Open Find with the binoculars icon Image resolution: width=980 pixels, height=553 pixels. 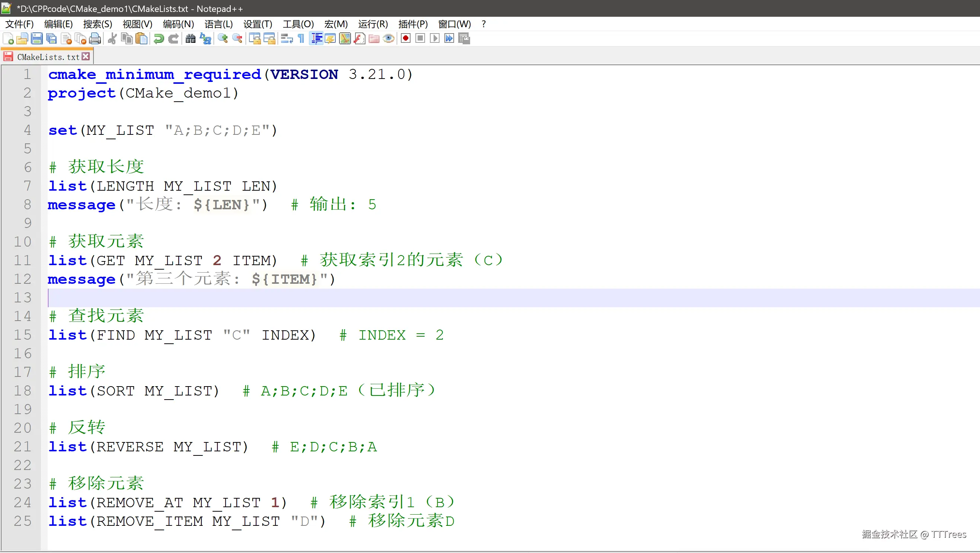(x=190, y=39)
